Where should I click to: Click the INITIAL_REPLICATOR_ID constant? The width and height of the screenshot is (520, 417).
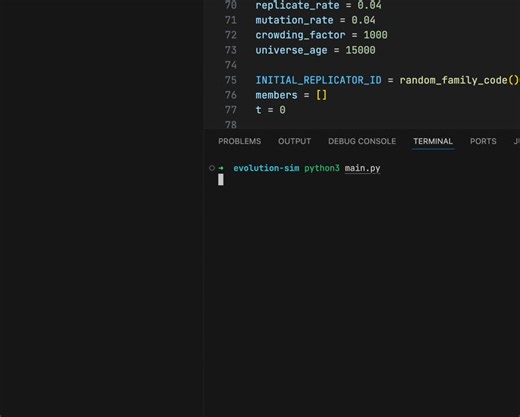click(x=318, y=80)
